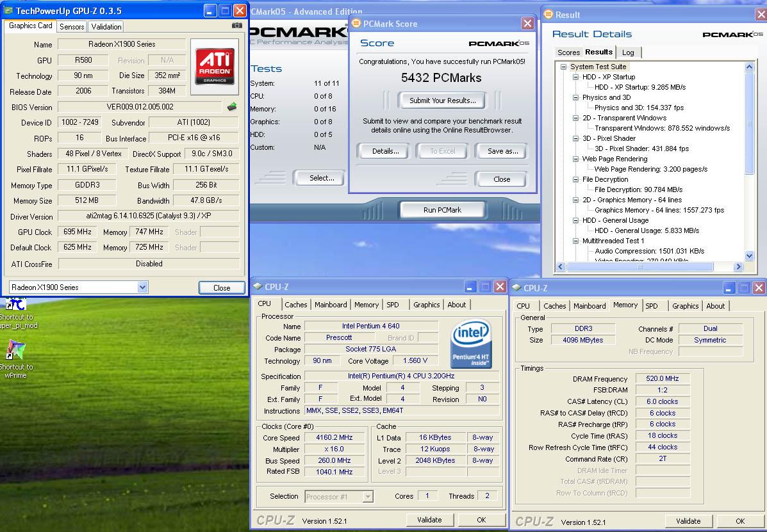Click the Details button in PCMark Score
The width and height of the screenshot is (767, 532).
click(x=386, y=152)
